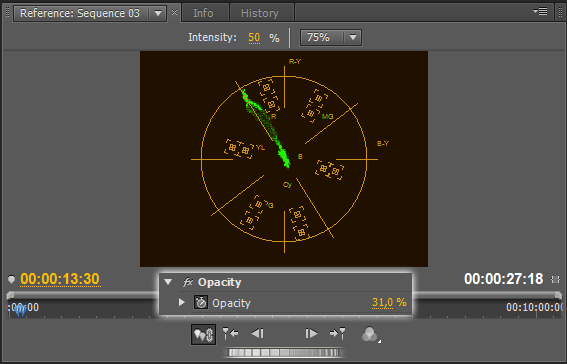Click the fx icon beside Opacity
Viewport: 567px width, 364px height.
tap(187, 282)
